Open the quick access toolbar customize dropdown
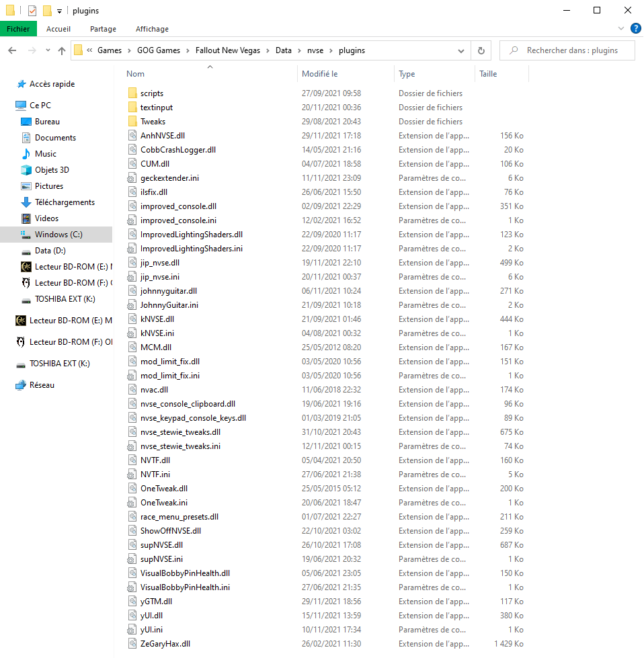 (x=60, y=11)
